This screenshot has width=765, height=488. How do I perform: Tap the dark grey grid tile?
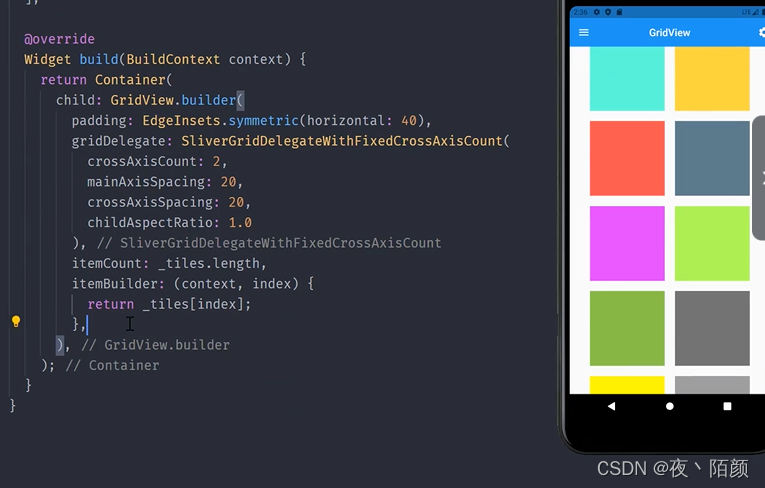(x=712, y=328)
